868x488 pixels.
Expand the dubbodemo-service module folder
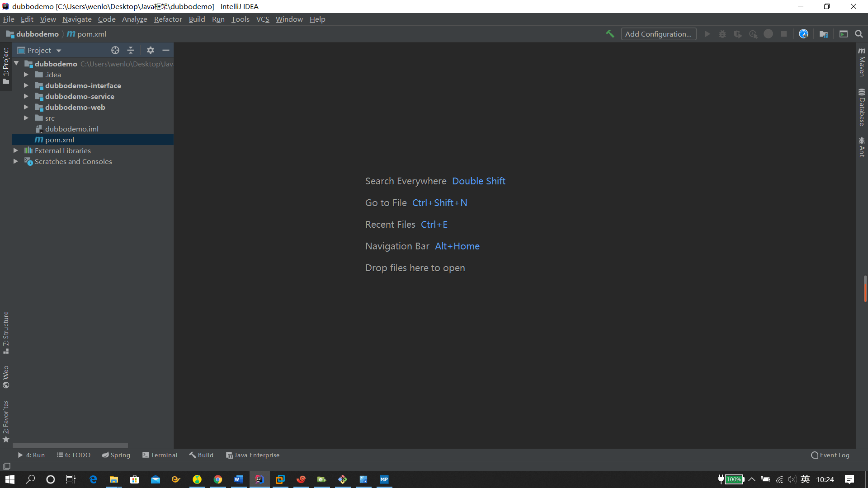[x=26, y=96]
